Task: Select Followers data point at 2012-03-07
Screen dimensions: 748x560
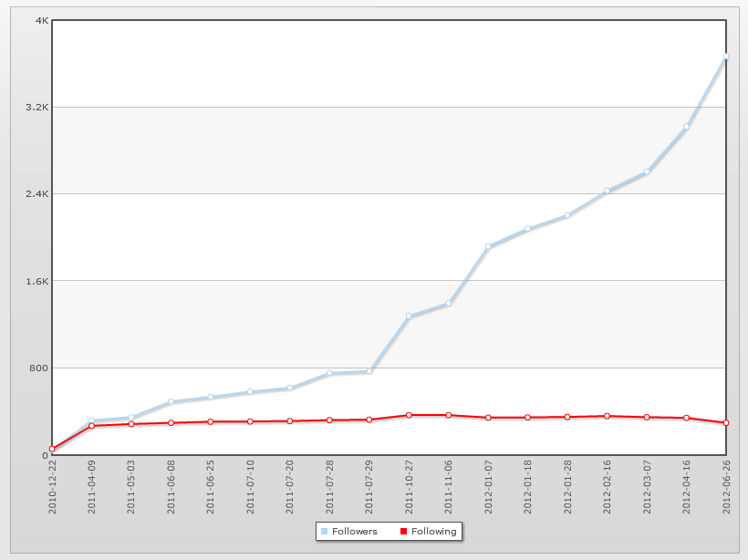Action: (x=647, y=171)
